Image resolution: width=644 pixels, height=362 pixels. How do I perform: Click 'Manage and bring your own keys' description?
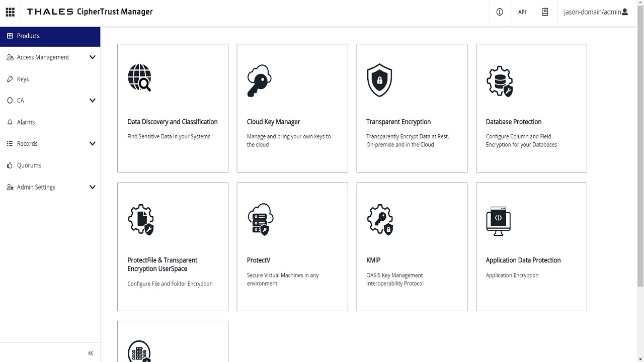[289, 140]
